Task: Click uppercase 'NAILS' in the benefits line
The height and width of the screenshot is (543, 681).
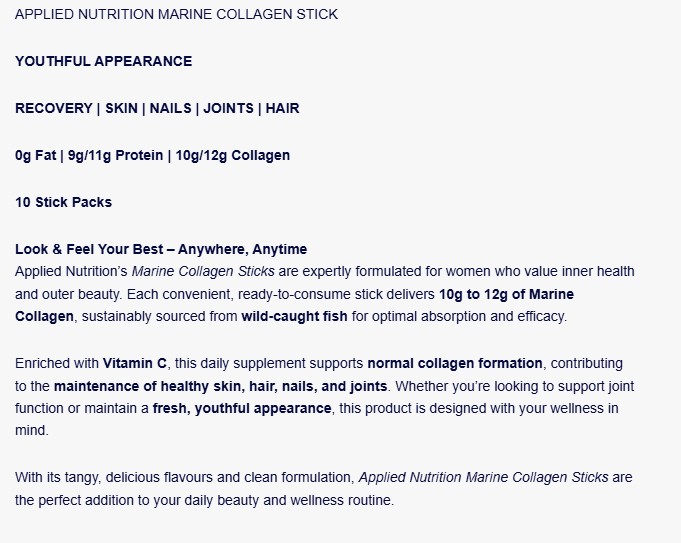Action: pos(171,108)
